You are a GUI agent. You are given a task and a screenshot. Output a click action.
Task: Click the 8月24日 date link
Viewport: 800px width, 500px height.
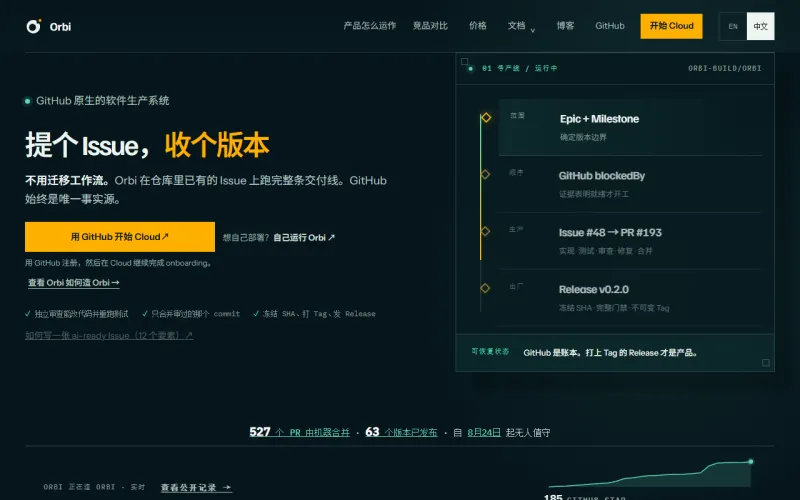tap(484, 433)
